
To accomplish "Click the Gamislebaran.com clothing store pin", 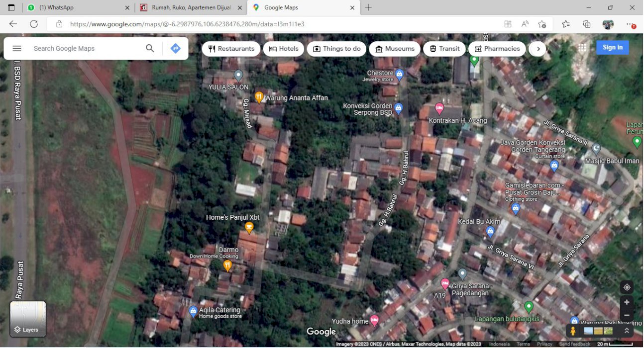I will pos(516,208).
